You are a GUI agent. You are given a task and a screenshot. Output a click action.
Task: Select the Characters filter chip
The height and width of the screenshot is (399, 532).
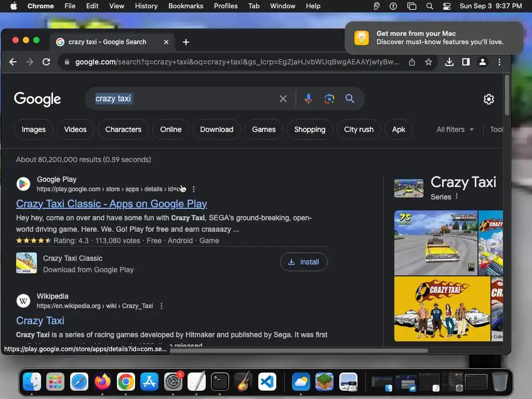[123, 129]
